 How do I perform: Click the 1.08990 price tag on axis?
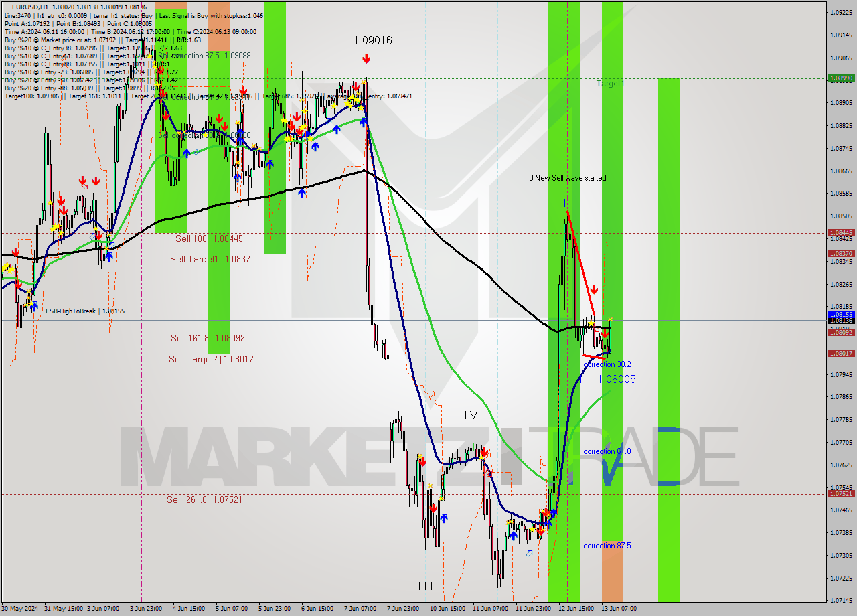click(x=841, y=78)
